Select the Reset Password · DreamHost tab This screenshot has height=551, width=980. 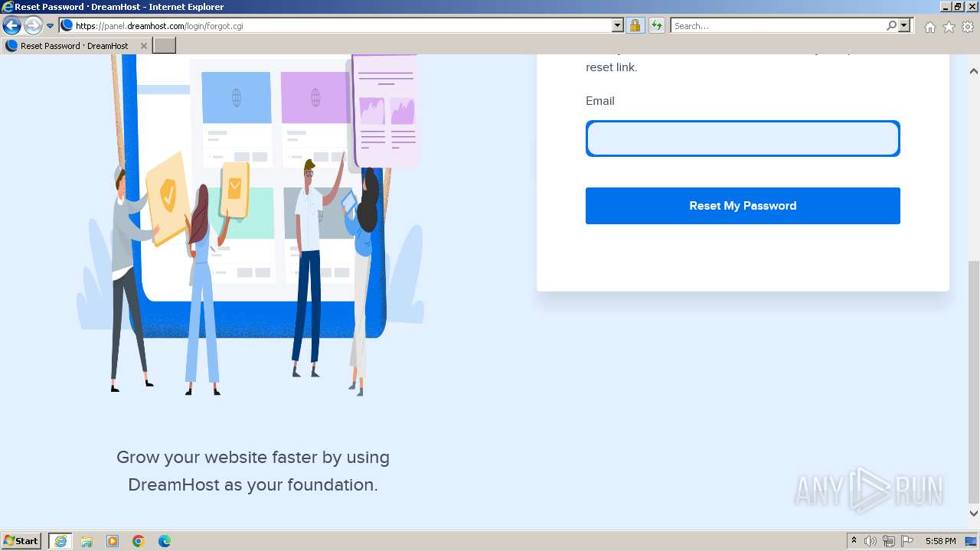(75, 46)
